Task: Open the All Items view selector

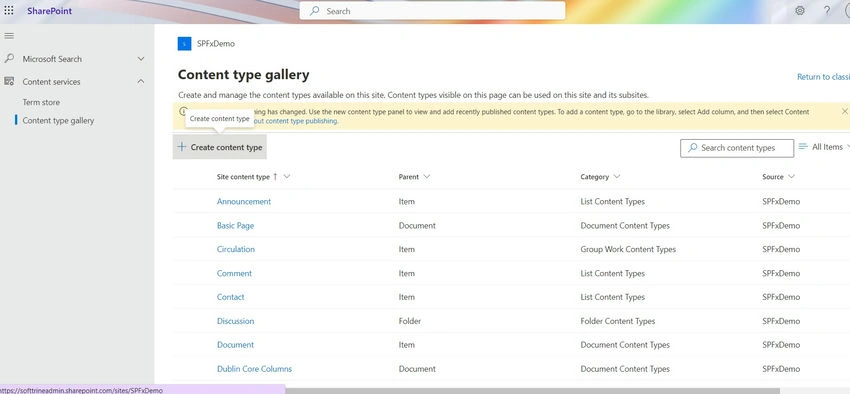Action: coord(824,147)
